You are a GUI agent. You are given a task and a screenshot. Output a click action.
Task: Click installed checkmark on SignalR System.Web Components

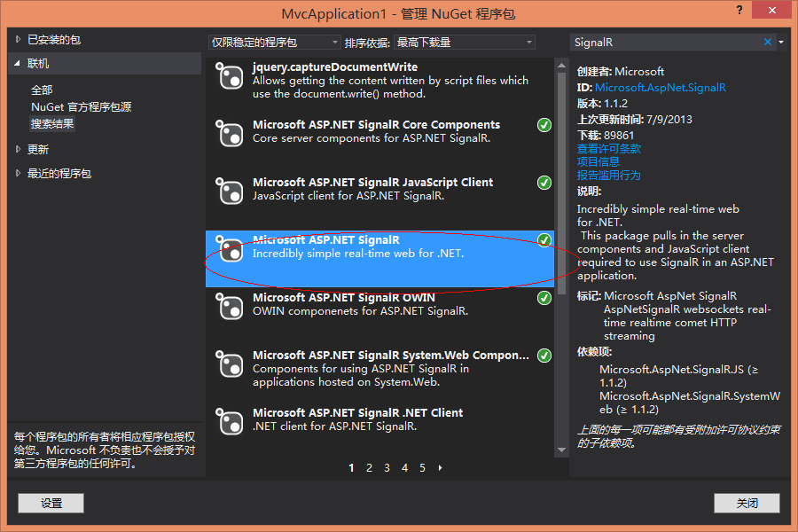tap(544, 355)
